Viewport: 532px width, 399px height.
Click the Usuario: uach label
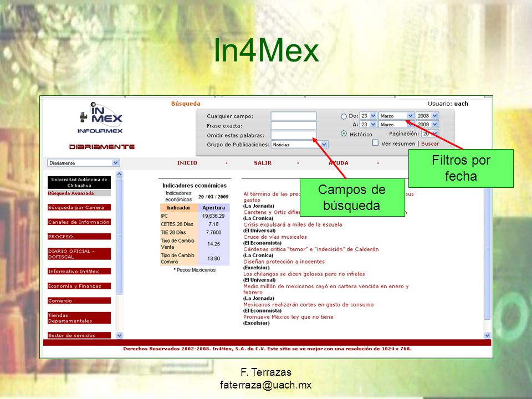(448, 104)
